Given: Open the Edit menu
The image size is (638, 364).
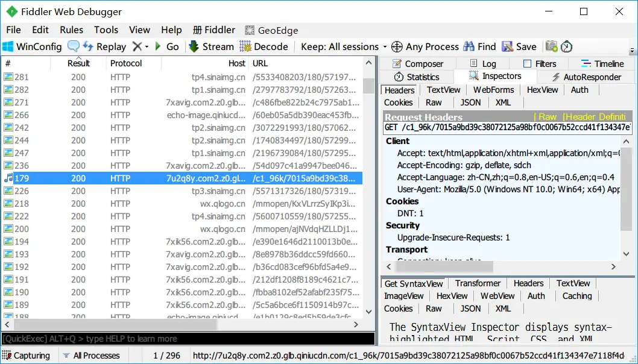Looking at the screenshot, I should point(40,30).
